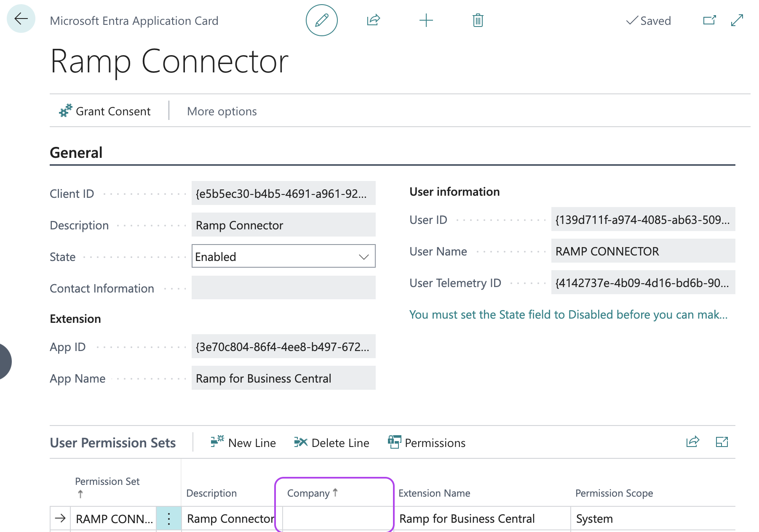Expand the User Permission Sets part
Image resolution: width=759 pixels, height=532 pixels.
tap(722, 442)
